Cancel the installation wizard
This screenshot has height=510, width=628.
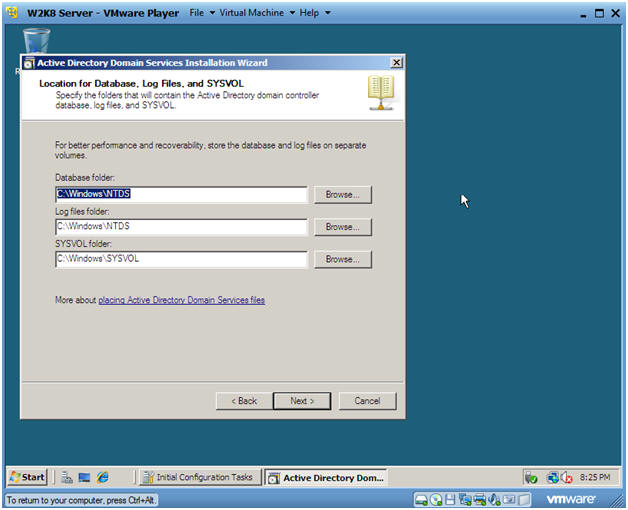pyautogui.click(x=368, y=401)
